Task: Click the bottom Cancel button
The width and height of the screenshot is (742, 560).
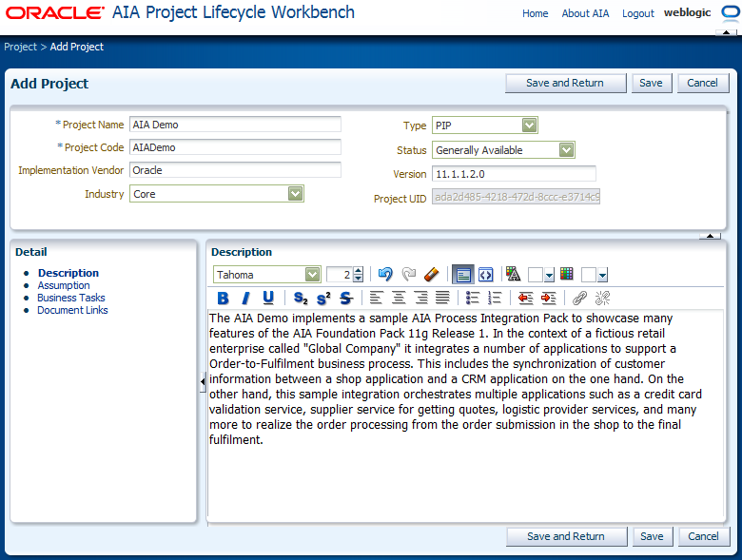Action: [x=704, y=537]
